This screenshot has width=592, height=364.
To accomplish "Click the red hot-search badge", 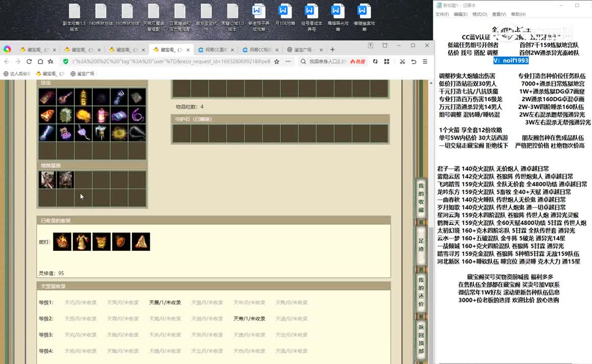I will [x=358, y=62].
